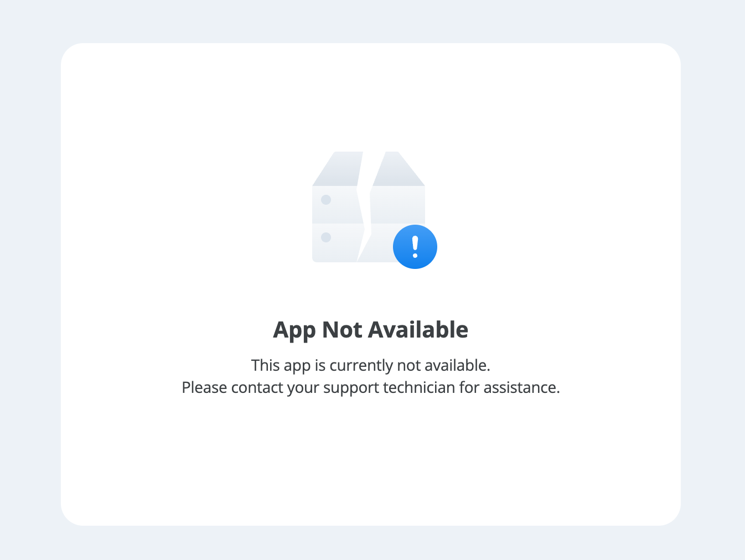The width and height of the screenshot is (745, 560).
Task: Click the broken server box illustration
Action: point(375,210)
